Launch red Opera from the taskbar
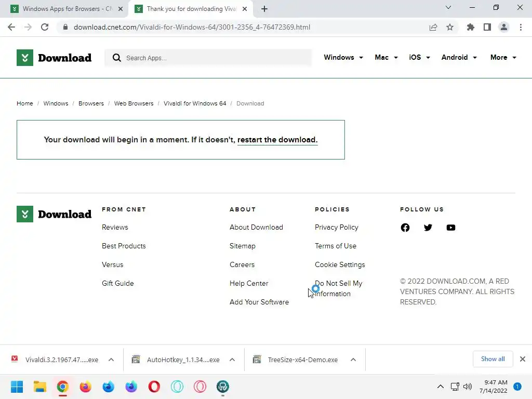 coord(154,387)
